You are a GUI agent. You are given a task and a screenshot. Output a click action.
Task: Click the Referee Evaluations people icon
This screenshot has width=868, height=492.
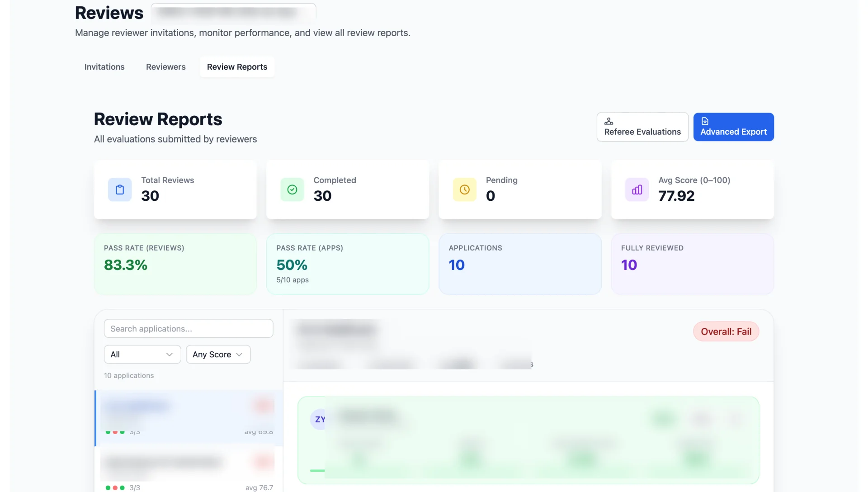point(609,121)
